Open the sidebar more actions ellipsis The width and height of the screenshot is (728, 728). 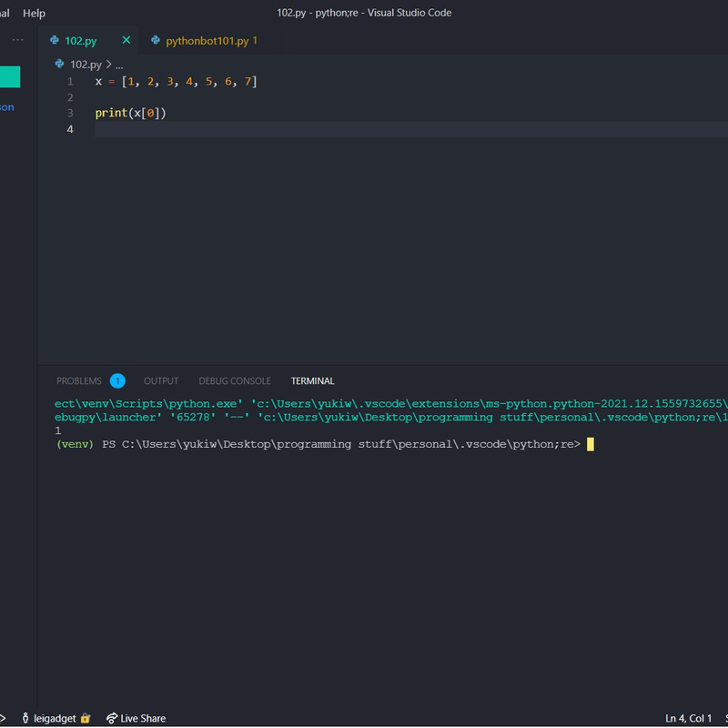(x=17, y=40)
